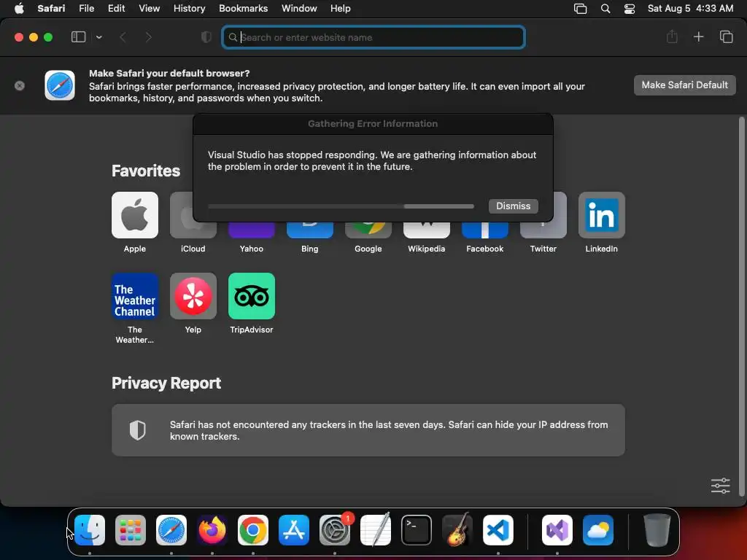This screenshot has height=560, width=747.
Task: Focus the search or website name field
Action: [373, 37]
